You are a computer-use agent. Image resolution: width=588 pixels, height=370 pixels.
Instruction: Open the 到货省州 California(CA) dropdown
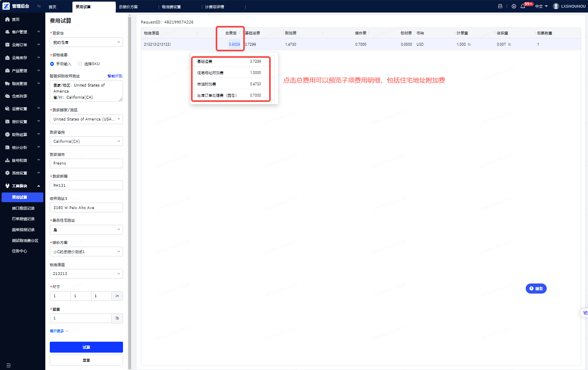pyautogui.click(x=86, y=141)
